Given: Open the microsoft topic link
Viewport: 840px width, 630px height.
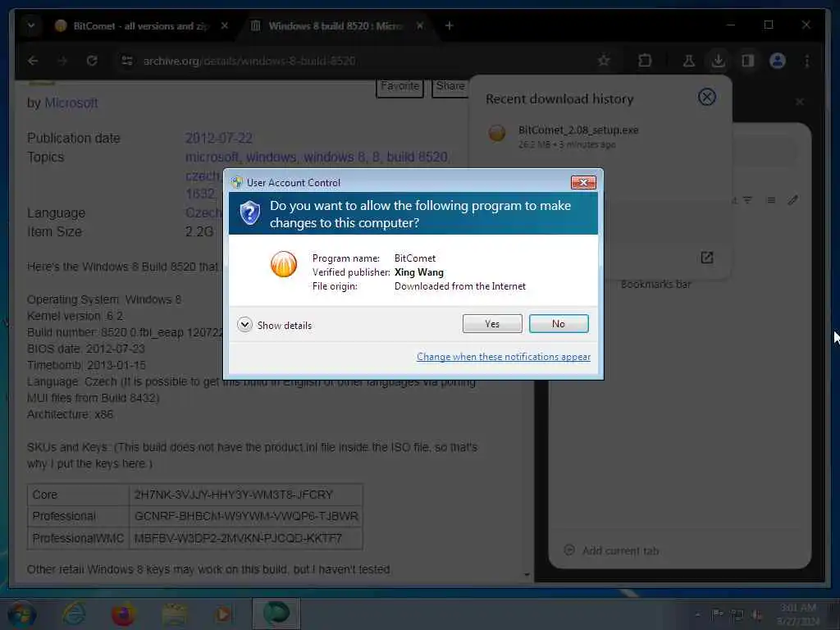Looking at the screenshot, I should 212,157.
